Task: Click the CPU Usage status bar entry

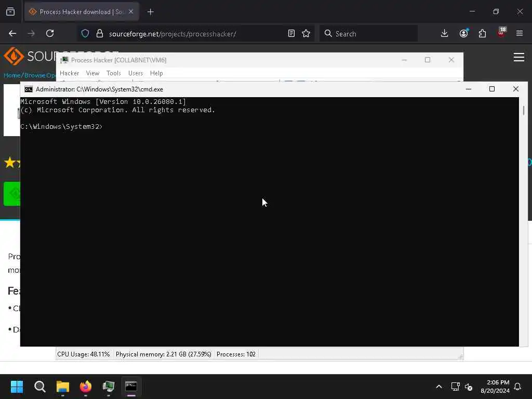Action: click(84, 354)
